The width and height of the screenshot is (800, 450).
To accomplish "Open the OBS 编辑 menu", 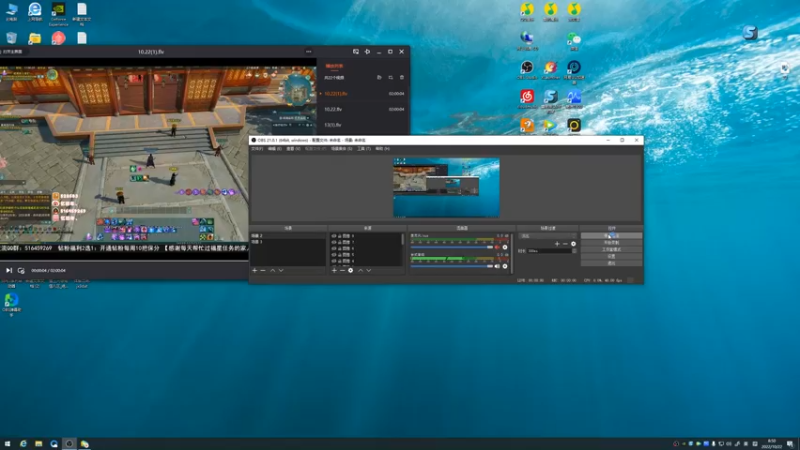I will point(275,148).
